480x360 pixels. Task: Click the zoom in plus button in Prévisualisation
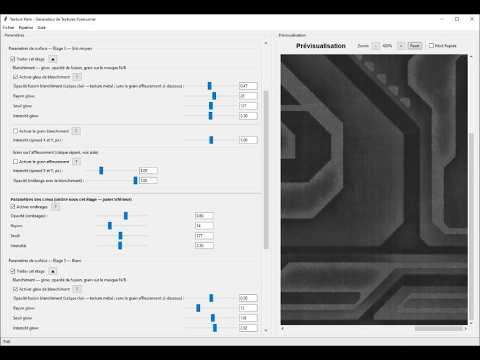(x=401, y=46)
